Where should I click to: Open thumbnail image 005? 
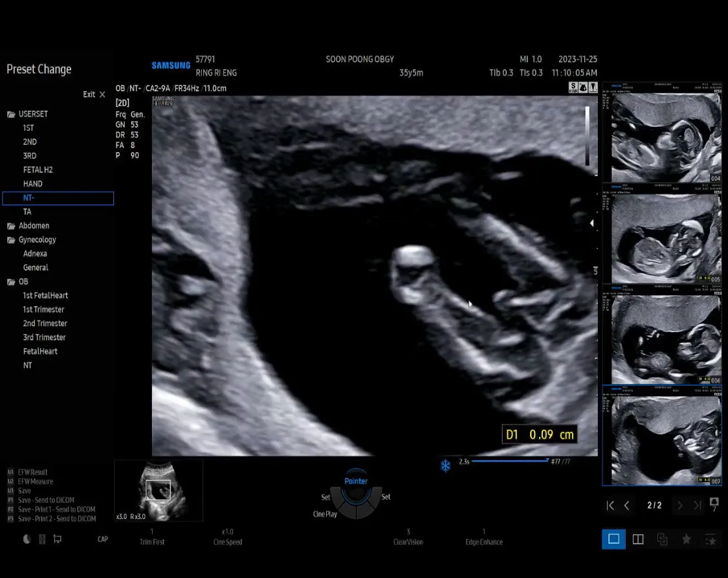pyautogui.click(x=662, y=234)
